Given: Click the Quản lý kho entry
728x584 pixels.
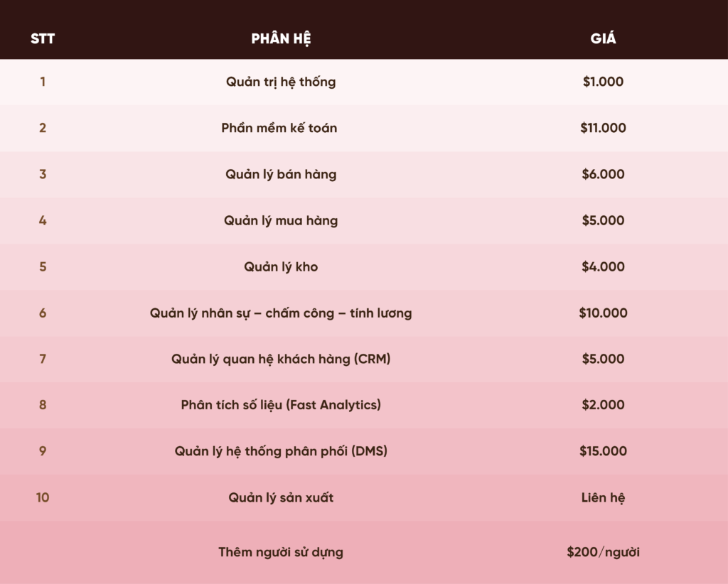Looking at the screenshot, I should click(281, 266).
